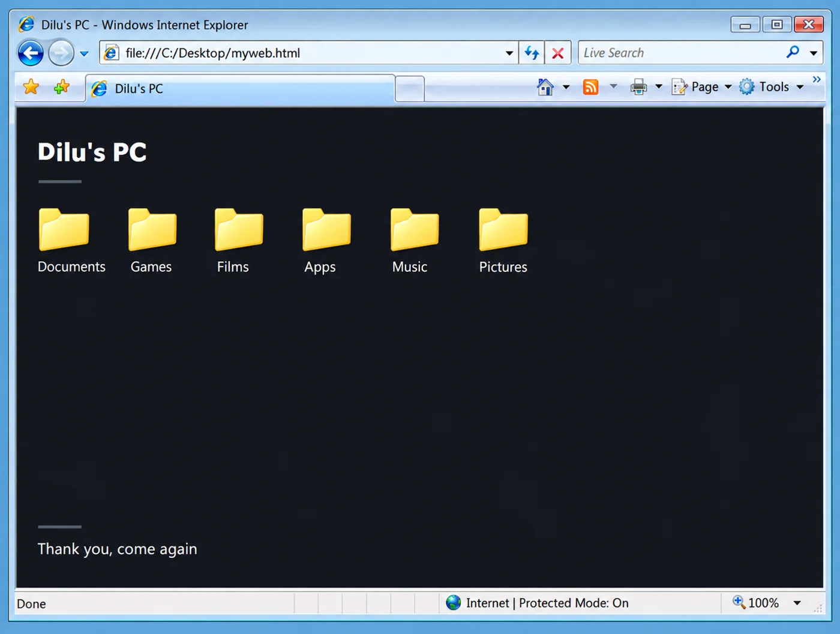Expand the zoom level dropdown arrow
Viewport: 840px width, 634px height.
coord(797,603)
